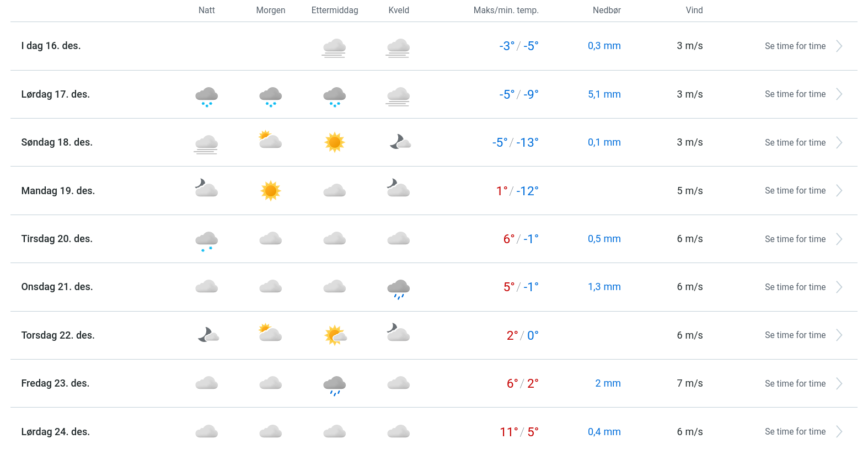Open 'Se time for time' for Onsdag 21.

pos(795,287)
